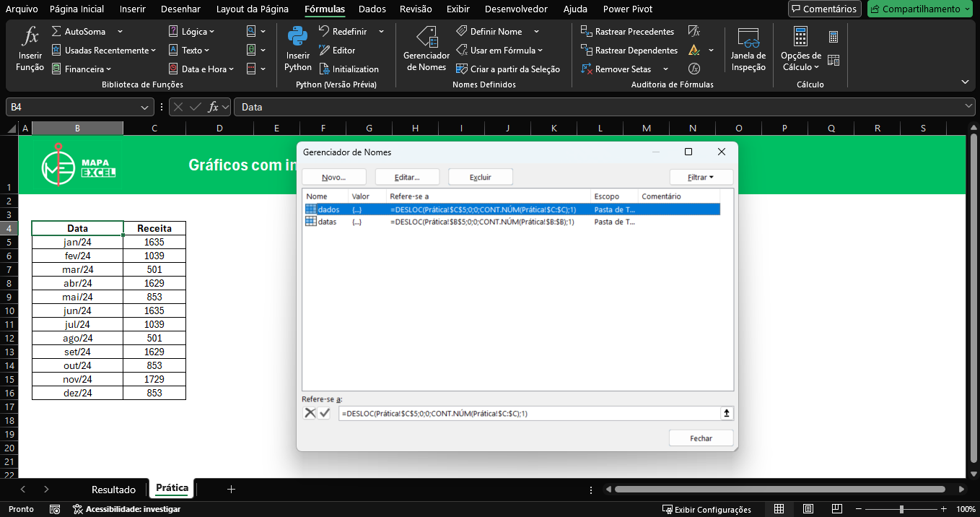Click the collapse dialog arrow beside Refere-se a field
Image resolution: width=980 pixels, height=517 pixels.
727,413
